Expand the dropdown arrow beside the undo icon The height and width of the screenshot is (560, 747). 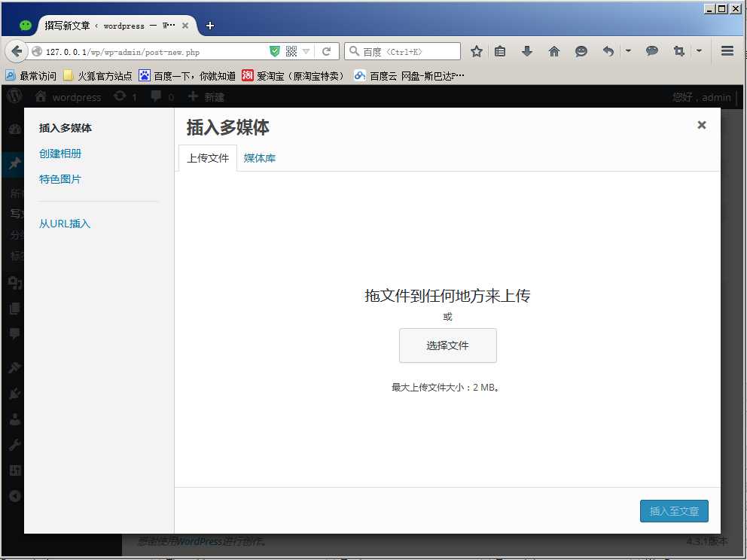pyautogui.click(x=628, y=50)
